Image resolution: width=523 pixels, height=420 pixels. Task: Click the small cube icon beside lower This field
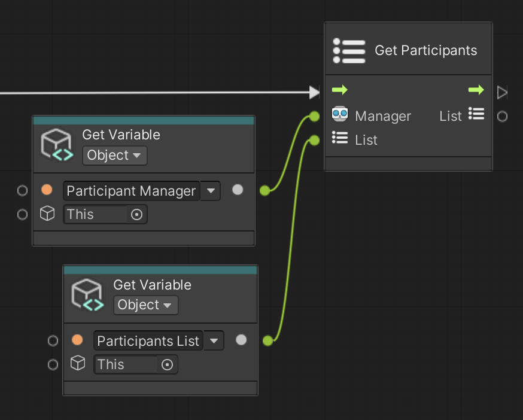[78, 363]
